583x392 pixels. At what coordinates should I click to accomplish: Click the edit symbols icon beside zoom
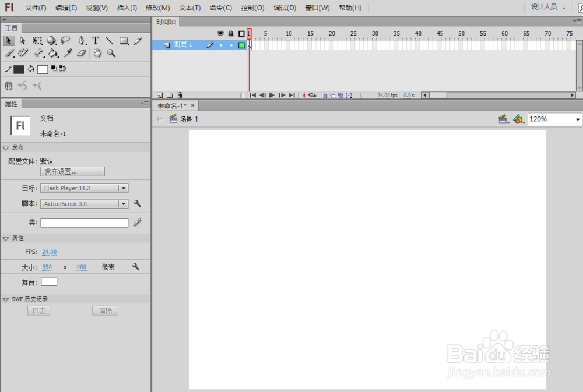pos(518,119)
